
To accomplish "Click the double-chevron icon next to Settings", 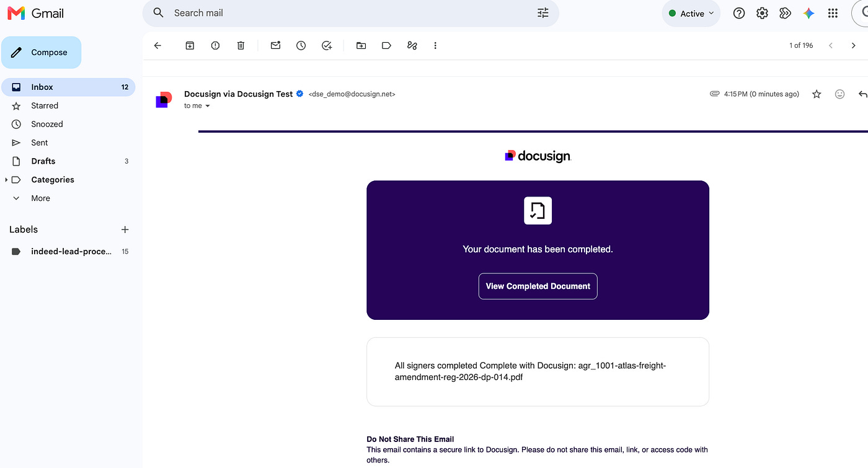I will coord(785,13).
